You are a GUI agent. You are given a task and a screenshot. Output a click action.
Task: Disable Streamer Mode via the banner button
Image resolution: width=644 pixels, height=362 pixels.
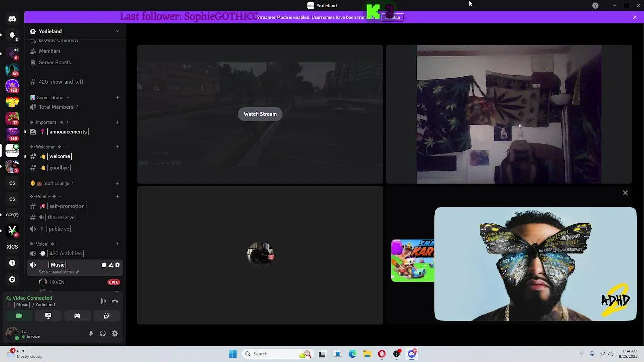[x=392, y=17]
